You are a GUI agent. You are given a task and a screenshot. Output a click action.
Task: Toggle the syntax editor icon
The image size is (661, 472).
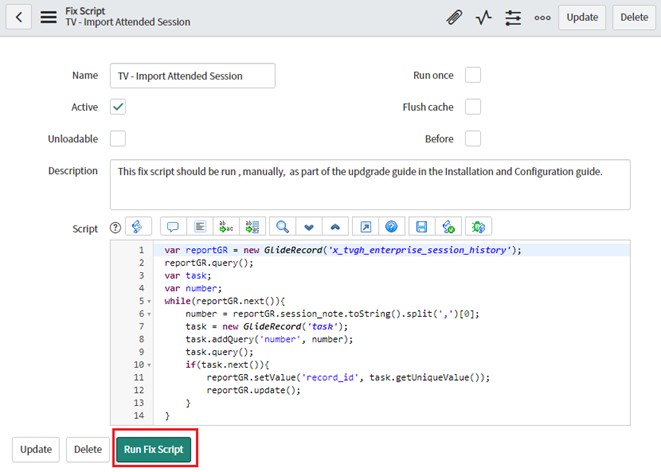(138, 227)
